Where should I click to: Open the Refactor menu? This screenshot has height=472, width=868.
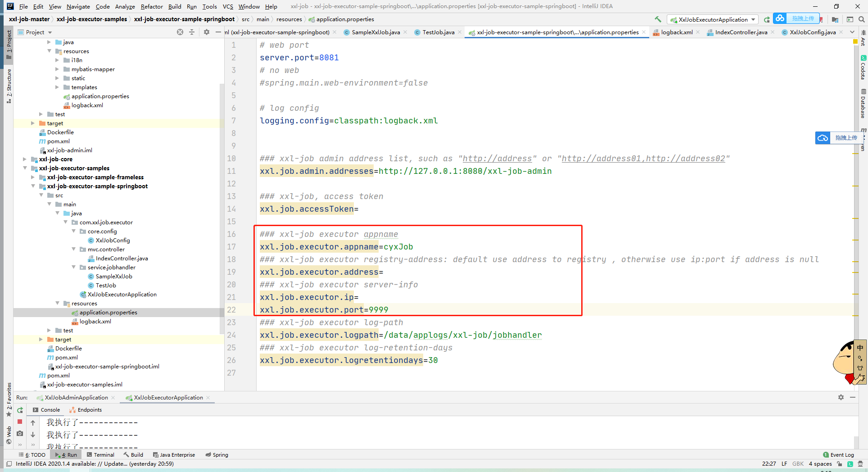152,6
